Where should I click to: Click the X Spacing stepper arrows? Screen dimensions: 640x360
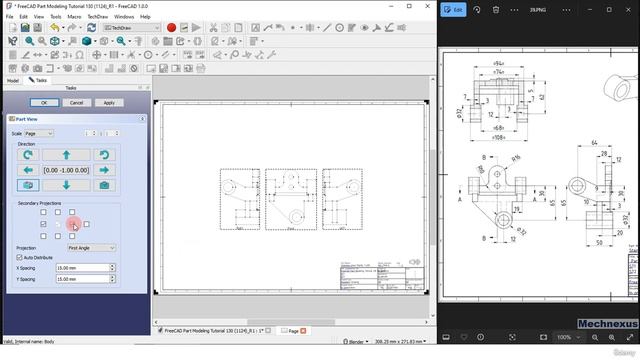tap(112, 268)
